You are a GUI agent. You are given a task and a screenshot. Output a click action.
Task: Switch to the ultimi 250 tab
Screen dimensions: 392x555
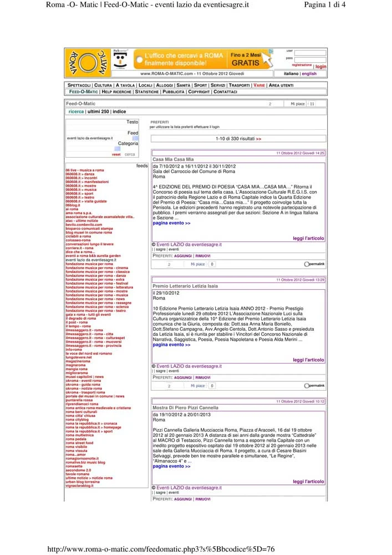tap(98, 112)
